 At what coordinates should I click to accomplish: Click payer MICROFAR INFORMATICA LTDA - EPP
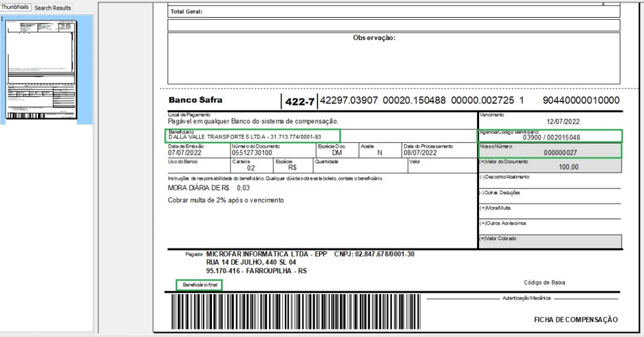coord(266,254)
